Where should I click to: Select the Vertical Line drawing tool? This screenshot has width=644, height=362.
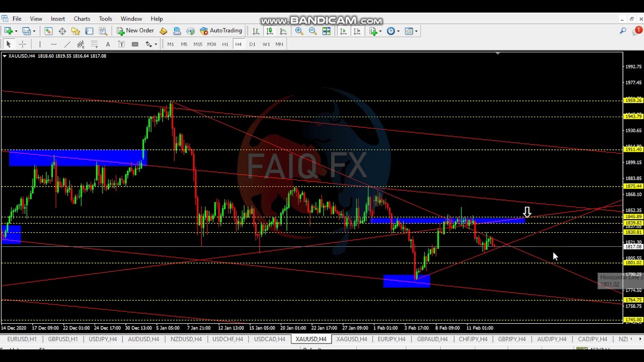click(x=40, y=44)
